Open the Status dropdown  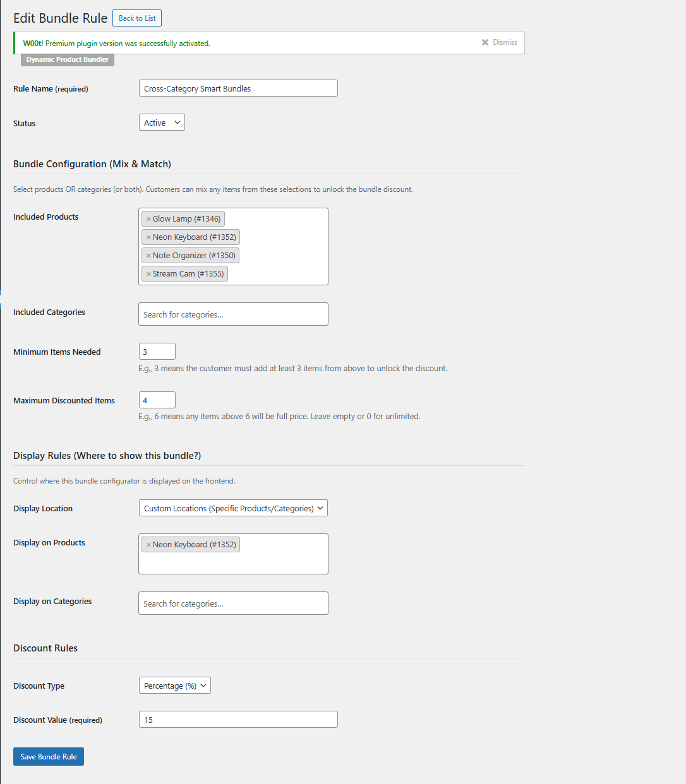click(162, 122)
